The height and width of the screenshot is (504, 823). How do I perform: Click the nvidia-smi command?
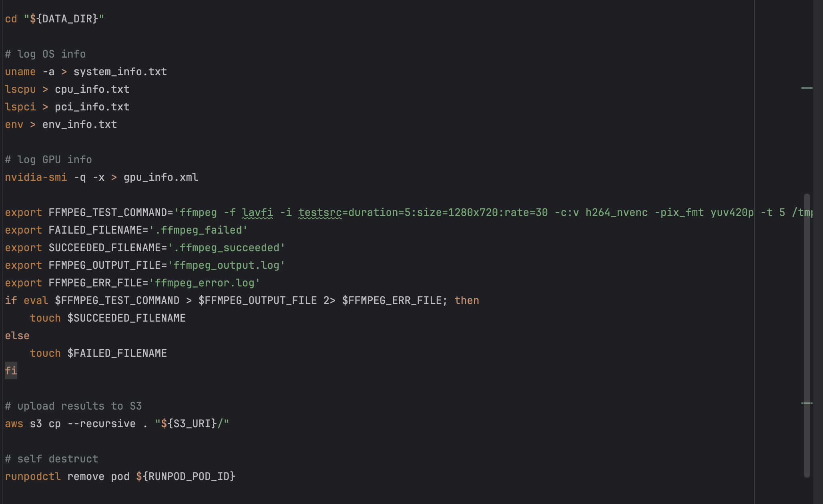(x=36, y=177)
